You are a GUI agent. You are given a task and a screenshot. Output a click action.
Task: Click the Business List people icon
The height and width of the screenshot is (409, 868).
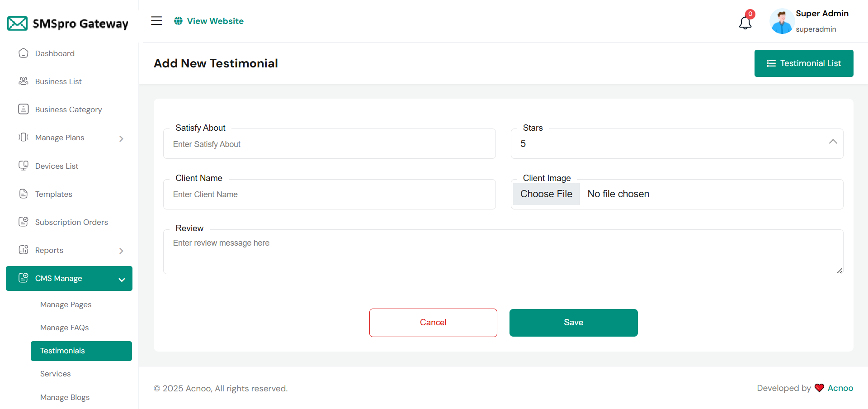tap(24, 81)
